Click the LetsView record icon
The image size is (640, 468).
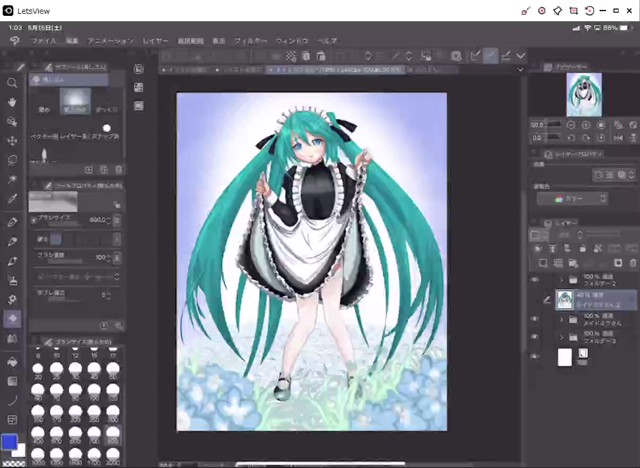coord(542,11)
